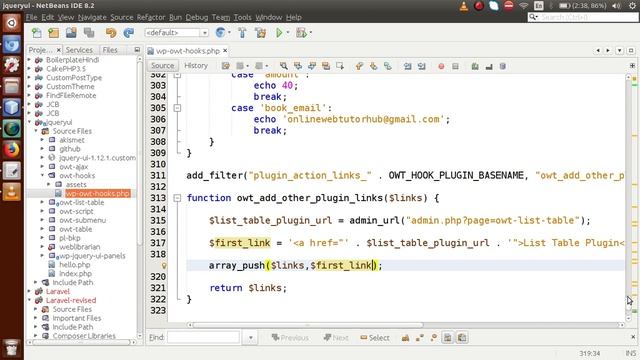Click the Find Previous Occurrence editor icon
The height and width of the screenshot is (360, 640).
(x=298, y=66)
